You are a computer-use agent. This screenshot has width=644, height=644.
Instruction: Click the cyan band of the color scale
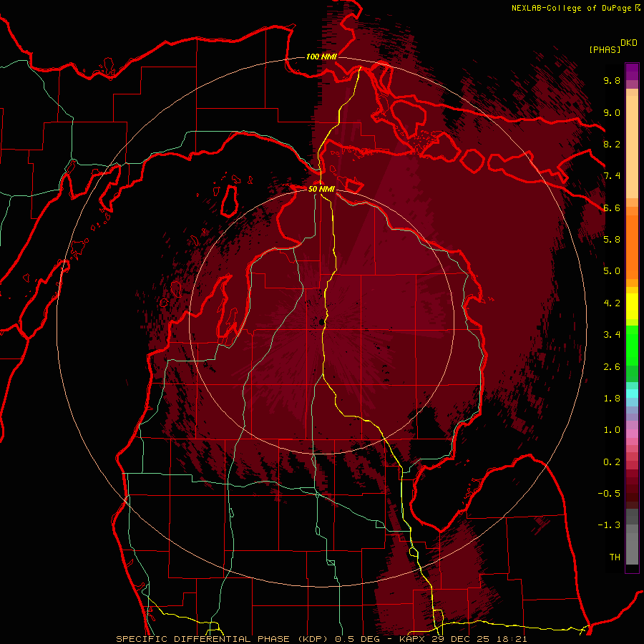coord(632,394)
